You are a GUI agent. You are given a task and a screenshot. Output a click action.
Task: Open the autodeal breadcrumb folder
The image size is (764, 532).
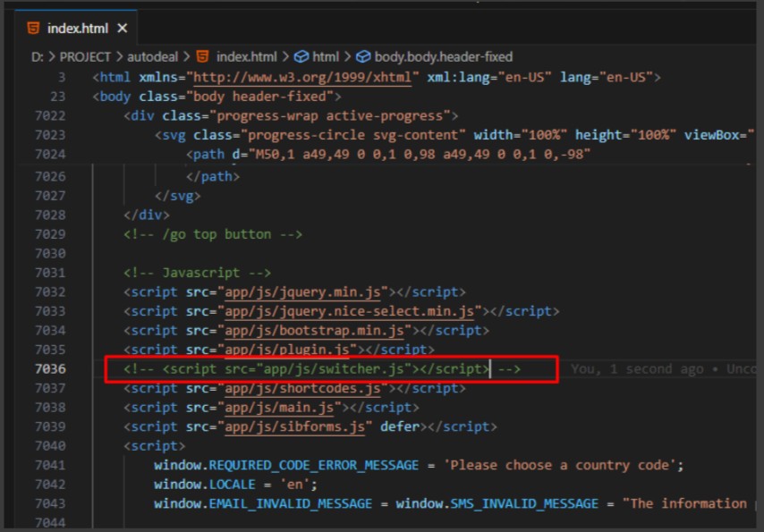[x=152, y=57]
